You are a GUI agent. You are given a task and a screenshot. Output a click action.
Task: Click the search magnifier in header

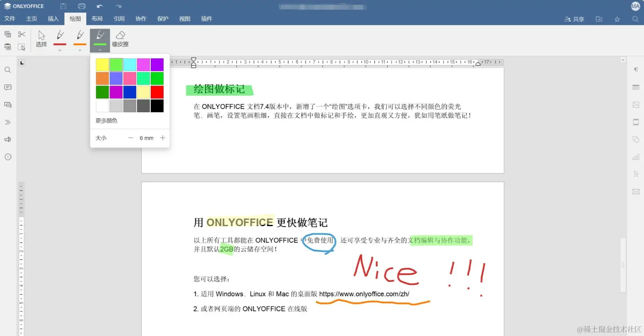pyautogui.click(x=635, y=19)
